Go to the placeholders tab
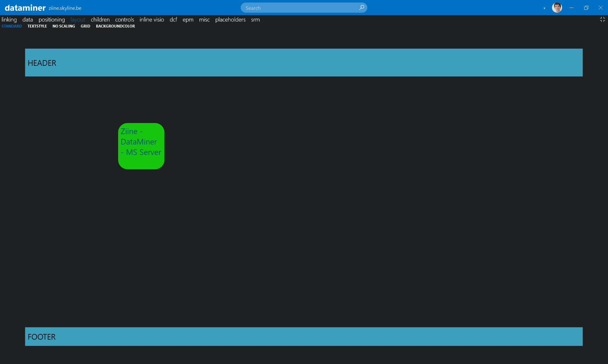The width and height of the screenshot is (608, 364). pyautogui.click(x=230, y=20)
